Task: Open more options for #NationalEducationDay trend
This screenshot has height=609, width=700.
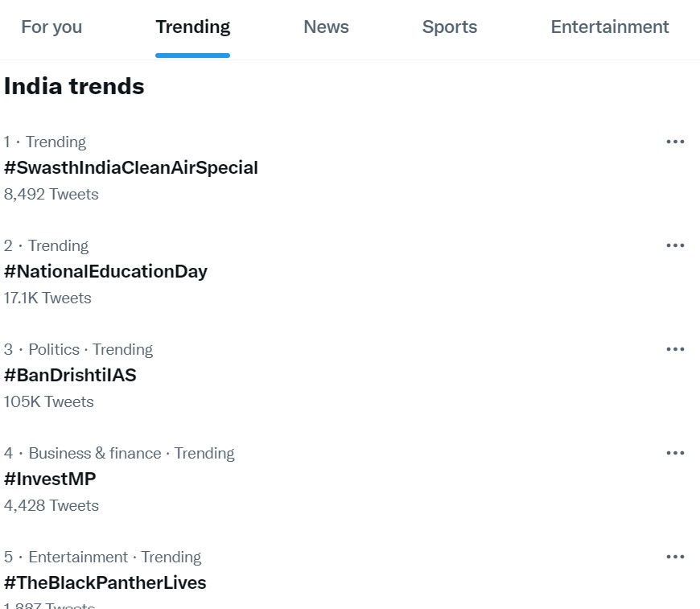Action: [x=675, y=246]
